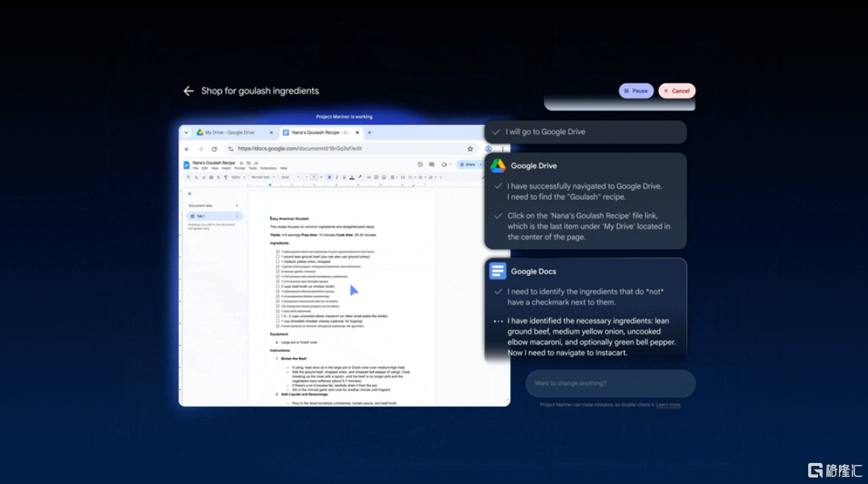Image resolution: width=868 pixels, height=484 pixels.
Task: Show comments panel in Docs
Action: tap(432, 165)
